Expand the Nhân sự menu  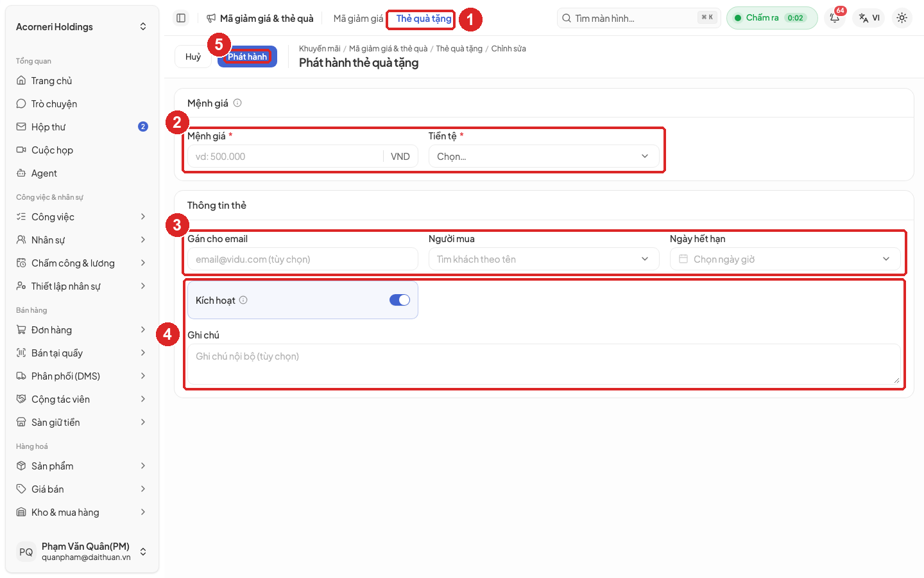click(x=82, y=240)
